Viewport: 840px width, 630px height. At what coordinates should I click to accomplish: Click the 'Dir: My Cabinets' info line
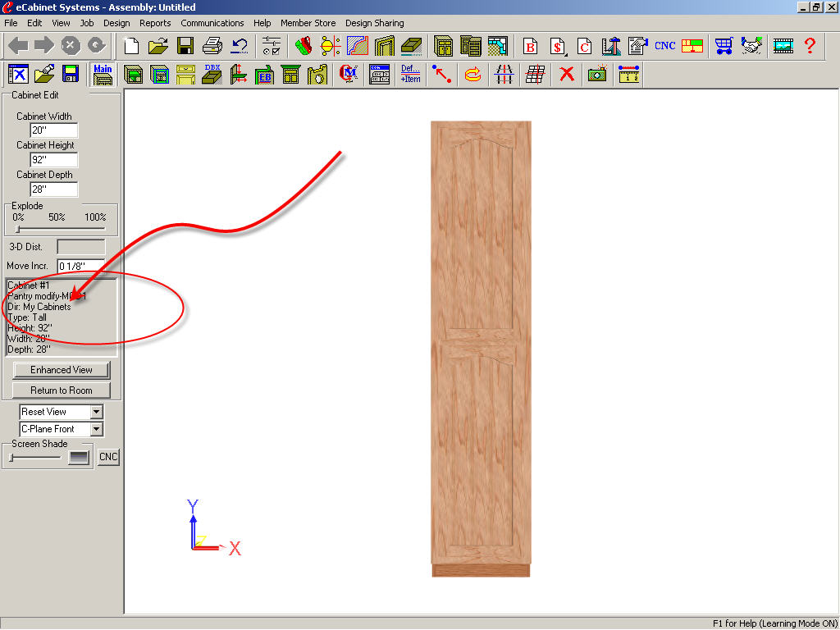(x=39, y=307)
